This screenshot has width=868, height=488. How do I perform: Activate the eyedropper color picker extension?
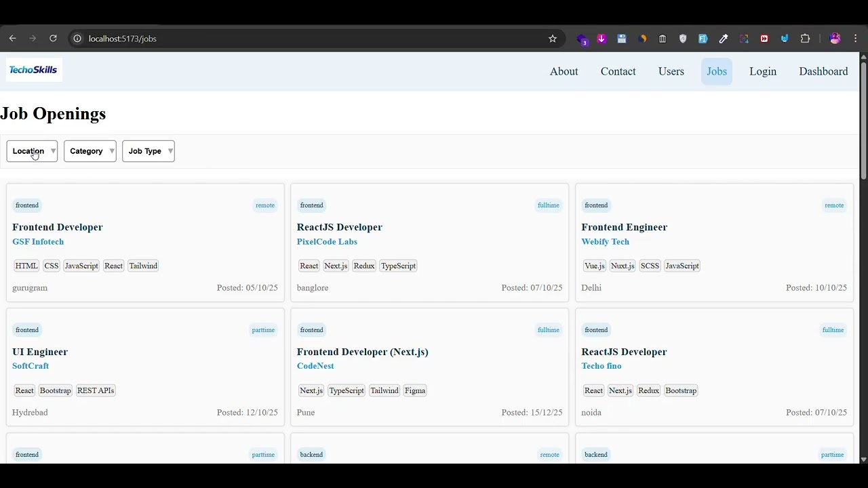coord(724,39)
